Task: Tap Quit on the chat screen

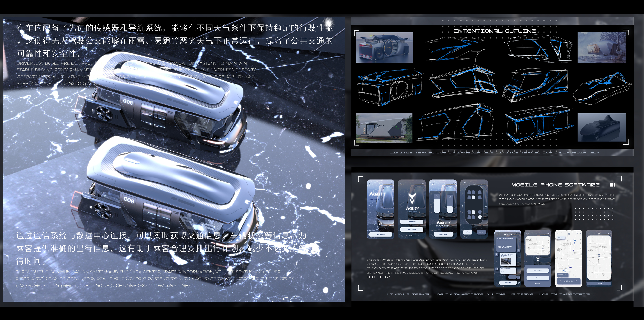Action: tap(498, 234)
